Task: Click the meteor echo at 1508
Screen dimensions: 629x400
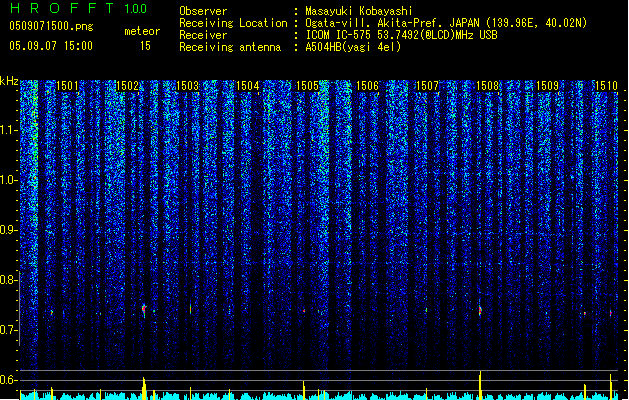Action: pos(480,310)
